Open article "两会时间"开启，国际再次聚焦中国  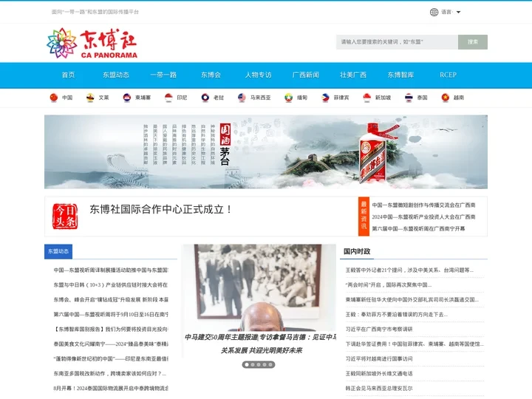pos(389,284)
